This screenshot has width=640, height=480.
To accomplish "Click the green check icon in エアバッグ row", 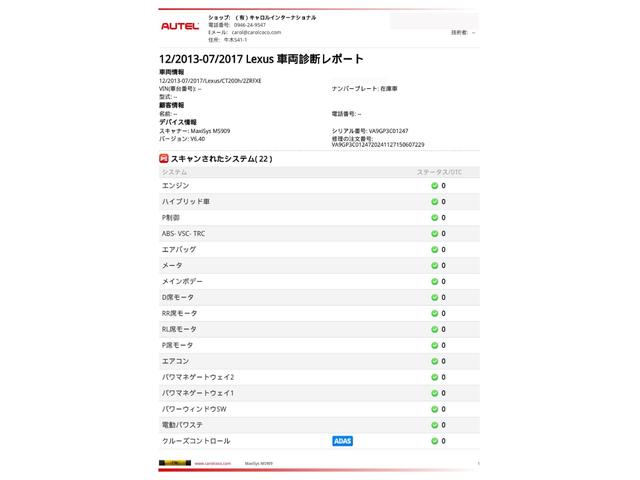I will point(435,249).
